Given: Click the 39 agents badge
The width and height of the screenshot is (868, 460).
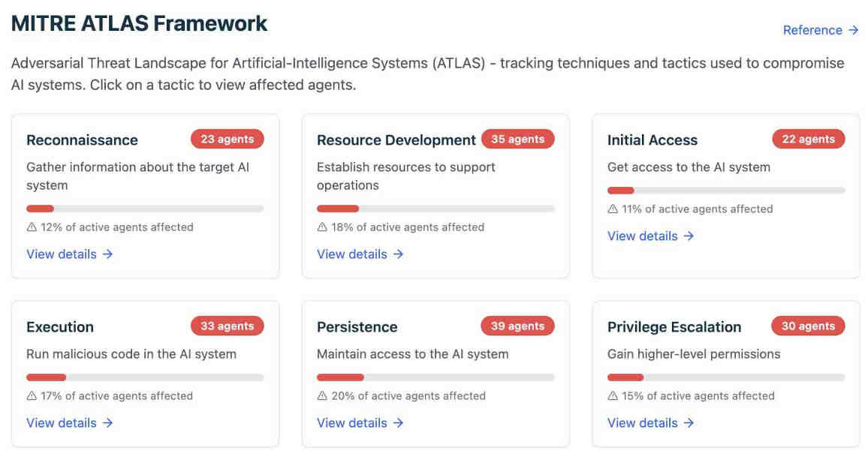Looking at the screenshot, I should (x=518, y=326).
